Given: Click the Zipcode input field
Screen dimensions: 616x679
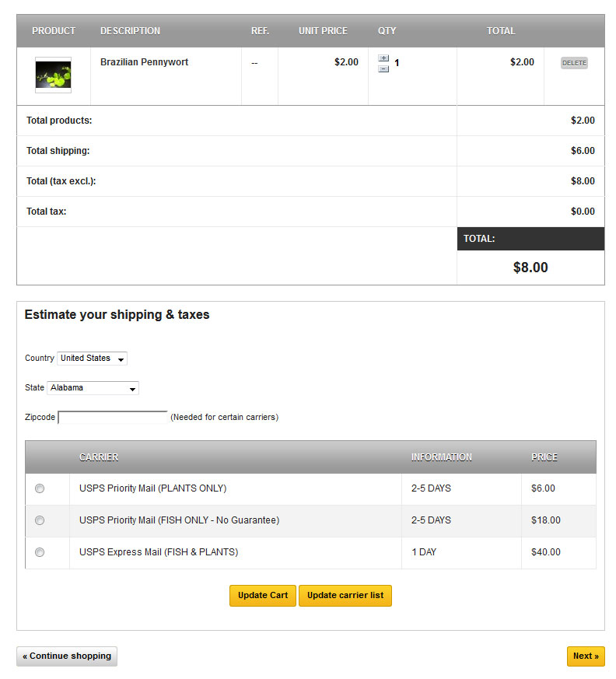Looking at the screenshot, I should coord(113,418).
